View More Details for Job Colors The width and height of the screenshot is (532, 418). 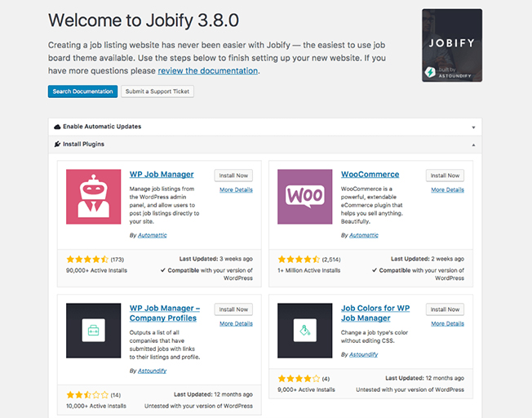pyautogui.click(x=447, y=323)
